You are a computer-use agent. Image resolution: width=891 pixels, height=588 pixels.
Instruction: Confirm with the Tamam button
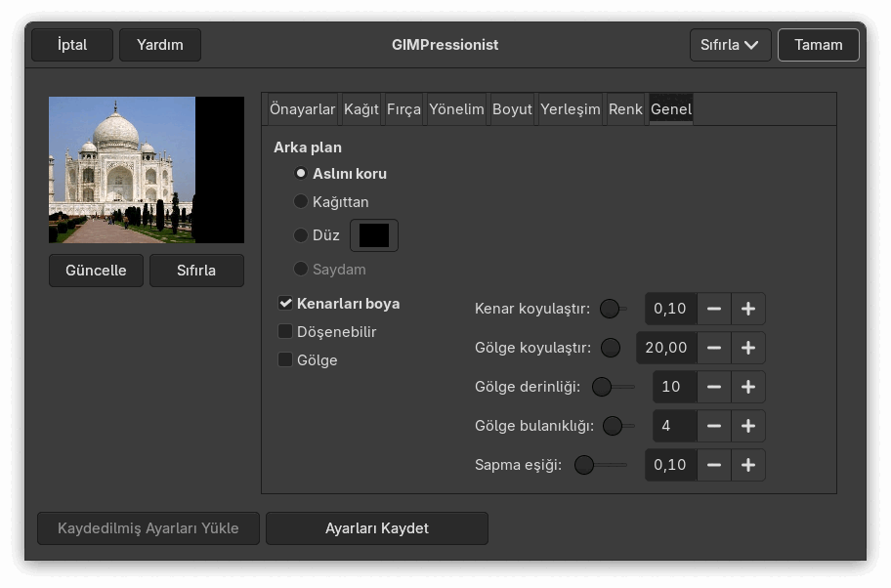click(x=819, y=45)
